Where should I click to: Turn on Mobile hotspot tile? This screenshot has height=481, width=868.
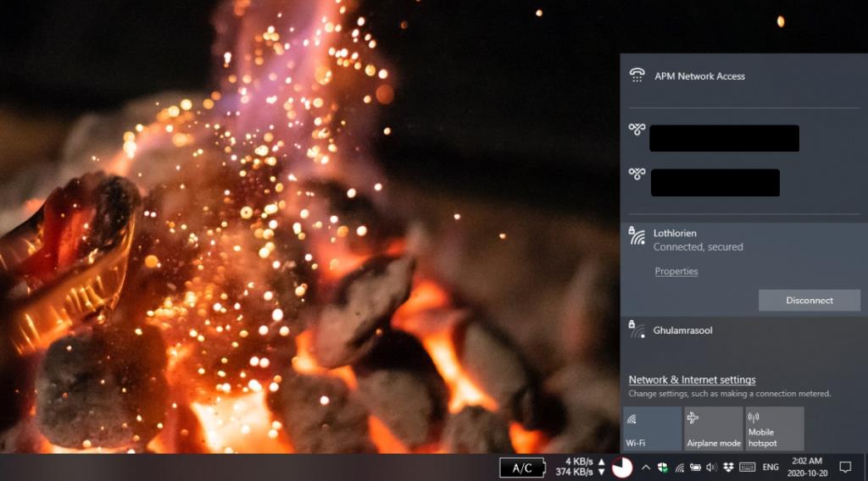pos(774,428)
